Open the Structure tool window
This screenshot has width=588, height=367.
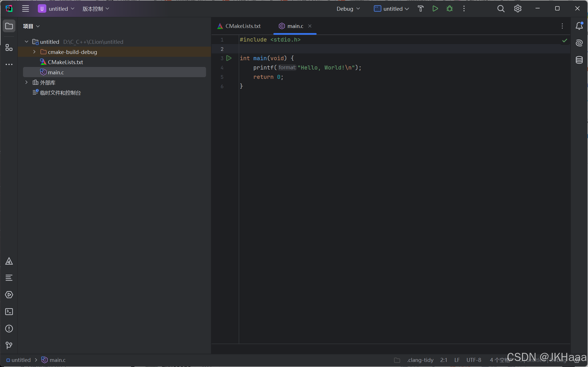[x=9, y=48]
